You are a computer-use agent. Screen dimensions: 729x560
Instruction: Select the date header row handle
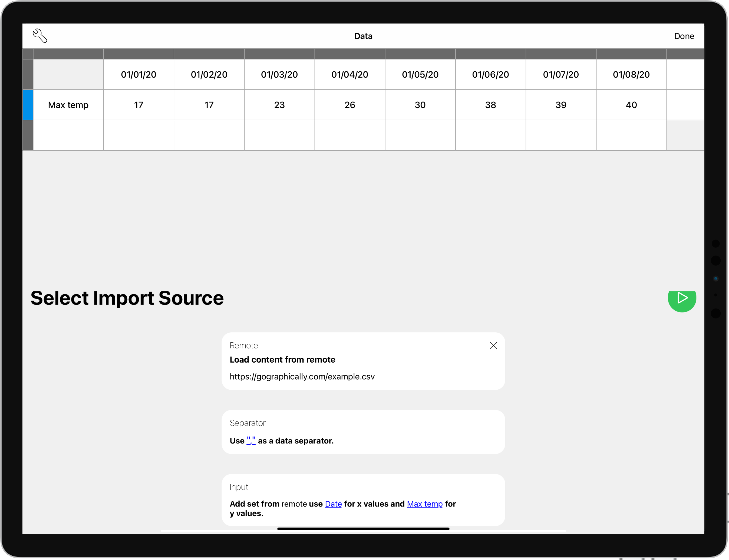pos(28,74)
